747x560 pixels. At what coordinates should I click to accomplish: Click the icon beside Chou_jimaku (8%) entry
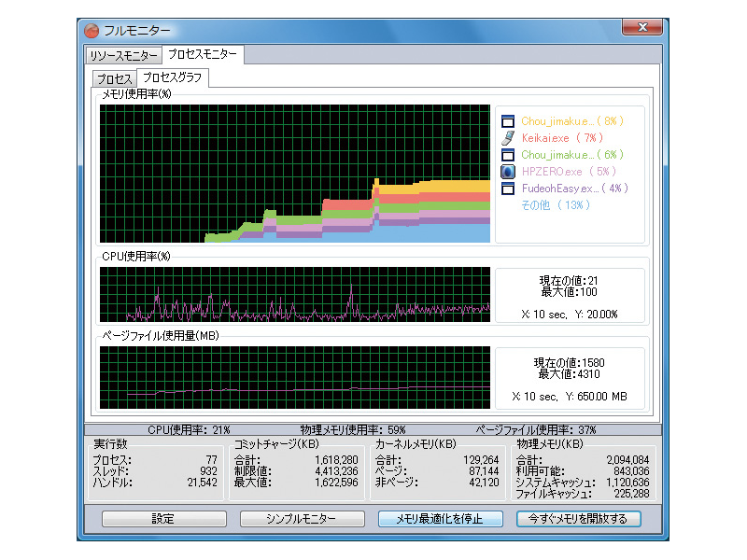[508, 121]
